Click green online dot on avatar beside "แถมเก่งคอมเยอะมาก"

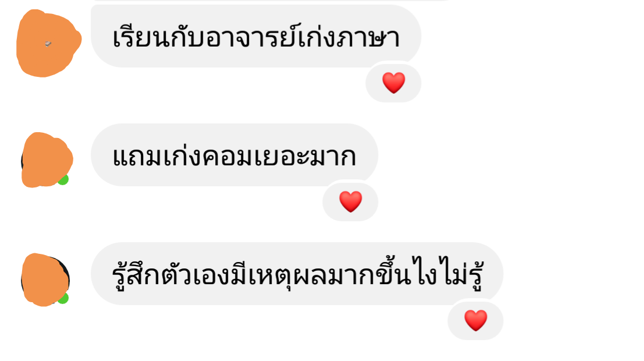(x=63, y=180)
